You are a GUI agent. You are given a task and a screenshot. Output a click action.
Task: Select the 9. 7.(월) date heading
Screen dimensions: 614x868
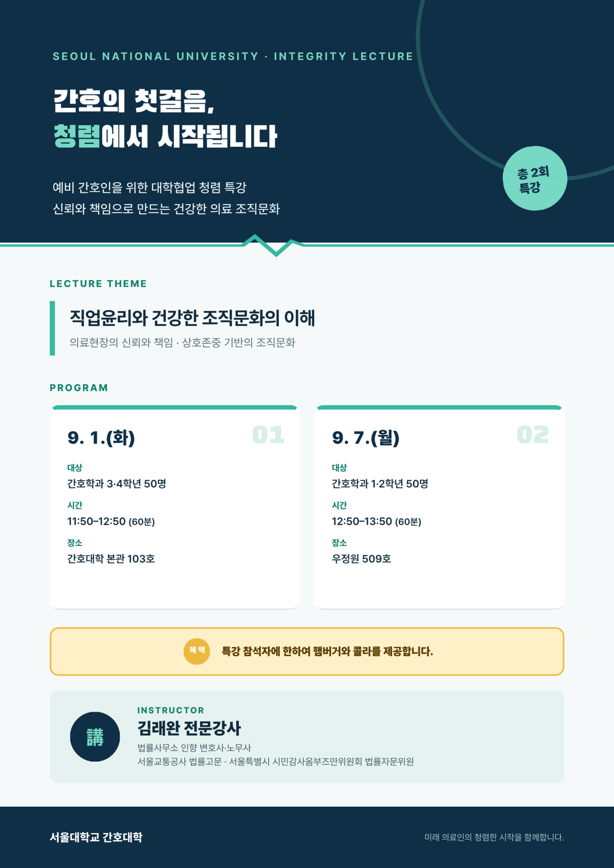366,438
